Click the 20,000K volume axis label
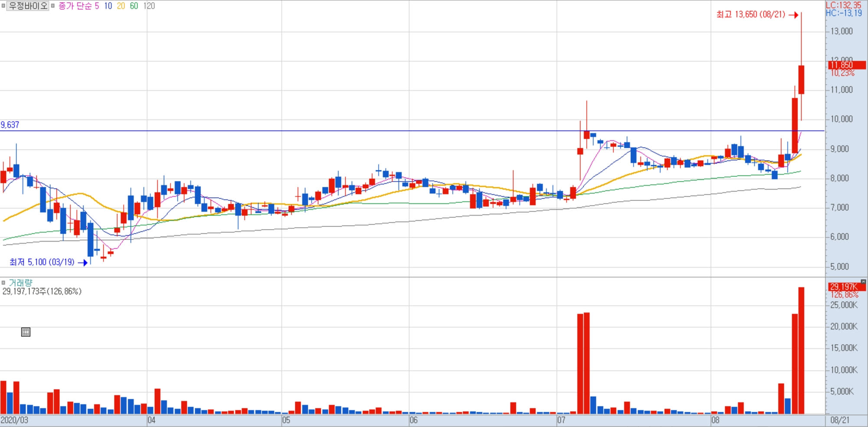Screen dimensions: 868x427 coord(844,326)
